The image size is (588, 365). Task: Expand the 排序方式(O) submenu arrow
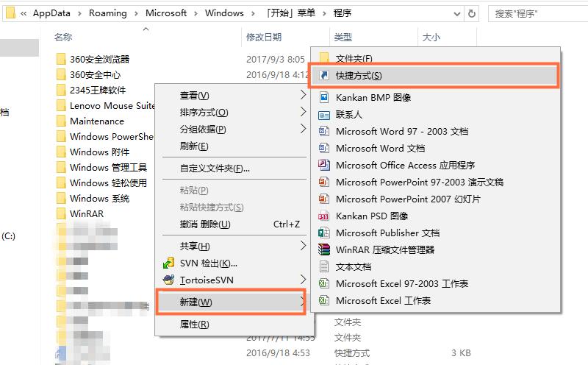pyautogui.click(x=303, y=112)
